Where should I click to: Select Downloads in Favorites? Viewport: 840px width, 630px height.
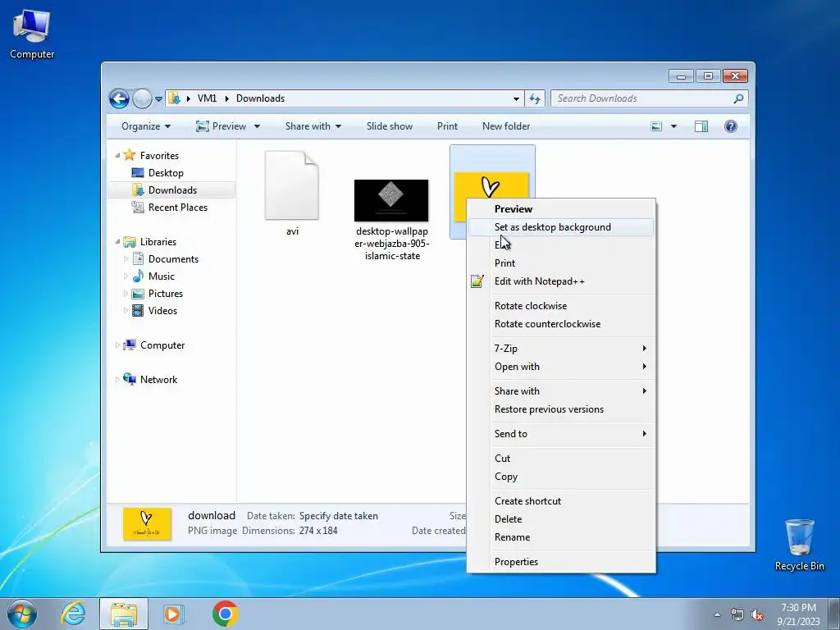tap(172, 190)
